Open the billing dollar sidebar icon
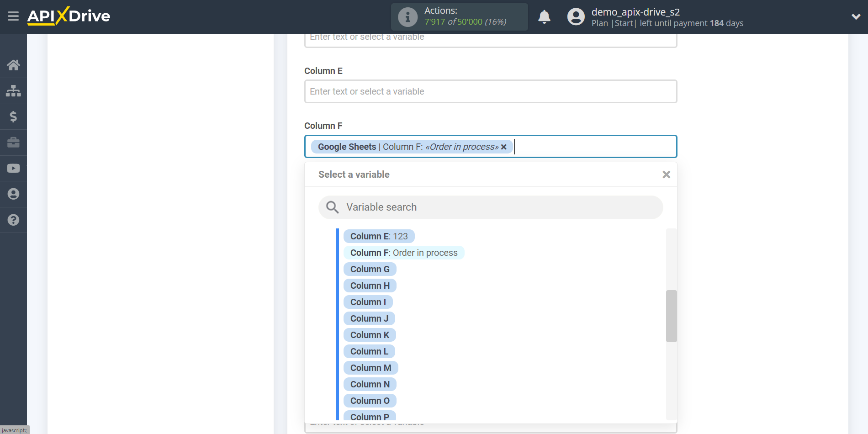868x434 pixels. pos(13,116)
